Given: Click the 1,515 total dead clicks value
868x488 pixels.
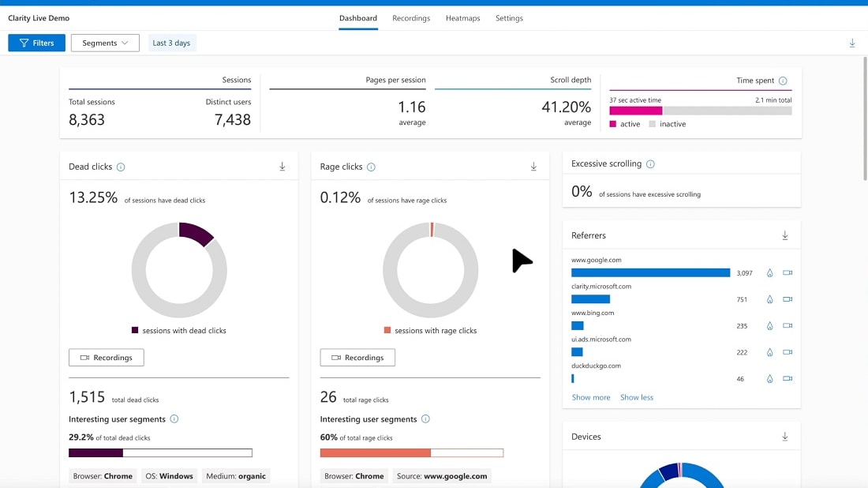Looking at the screenshot, I should (87, 397).
